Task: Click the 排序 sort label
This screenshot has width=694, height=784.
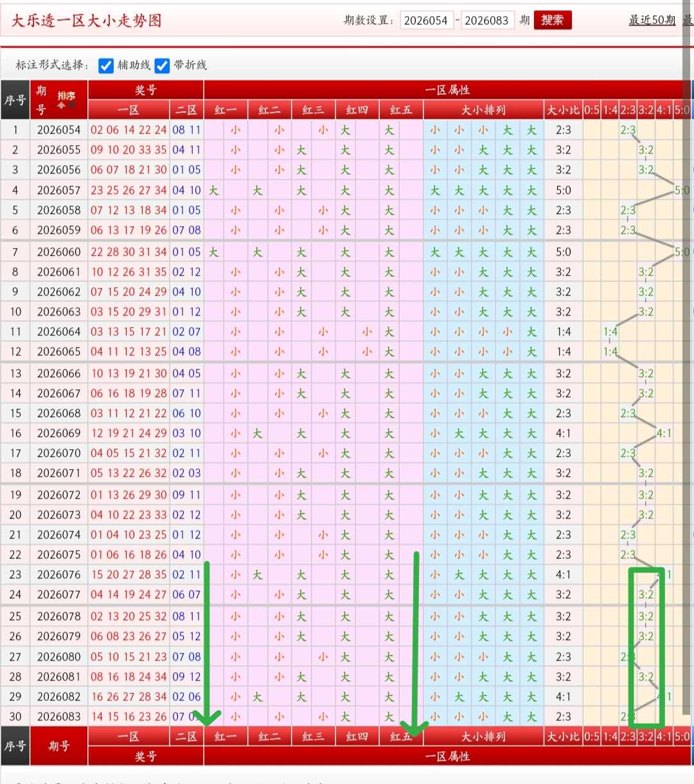Action: [x=66, y=96]
